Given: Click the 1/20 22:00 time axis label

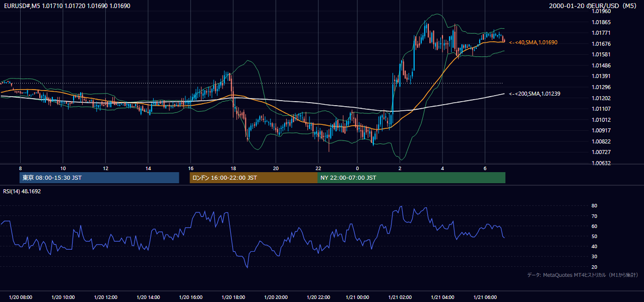Looking at the screenshot, I should [318, 297].
